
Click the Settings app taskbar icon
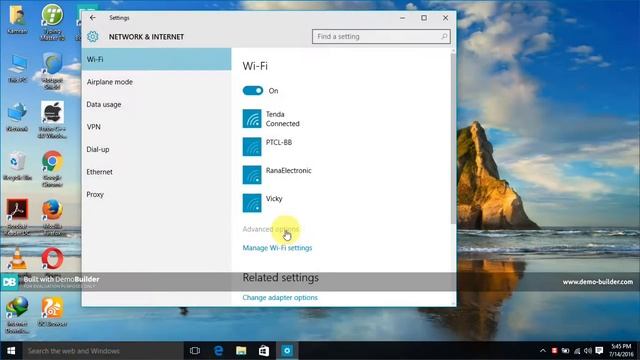coord(287,351)
